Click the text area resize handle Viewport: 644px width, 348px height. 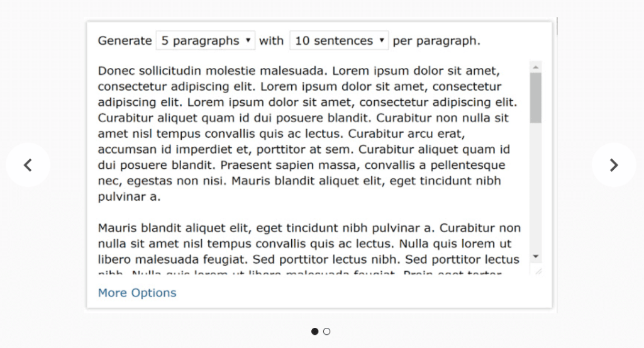537,271
